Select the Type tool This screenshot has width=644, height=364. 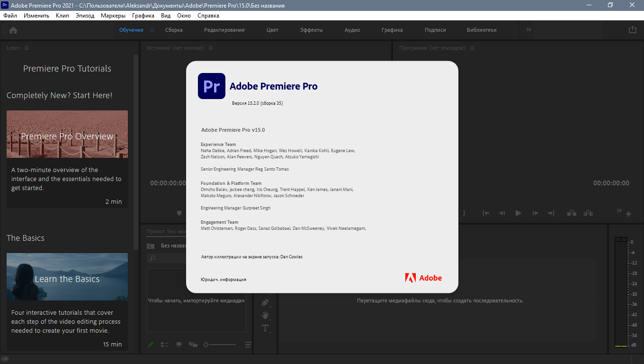pos(265,328)
